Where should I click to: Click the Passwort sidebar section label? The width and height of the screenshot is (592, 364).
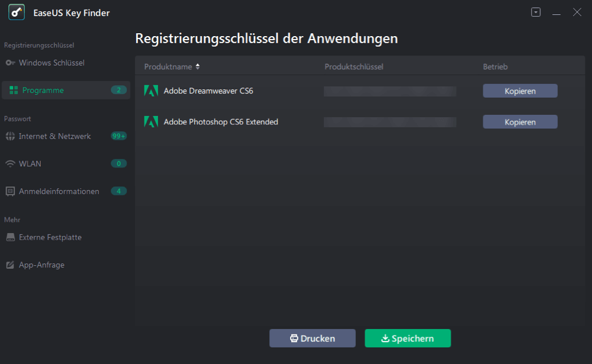pos(17,118)
